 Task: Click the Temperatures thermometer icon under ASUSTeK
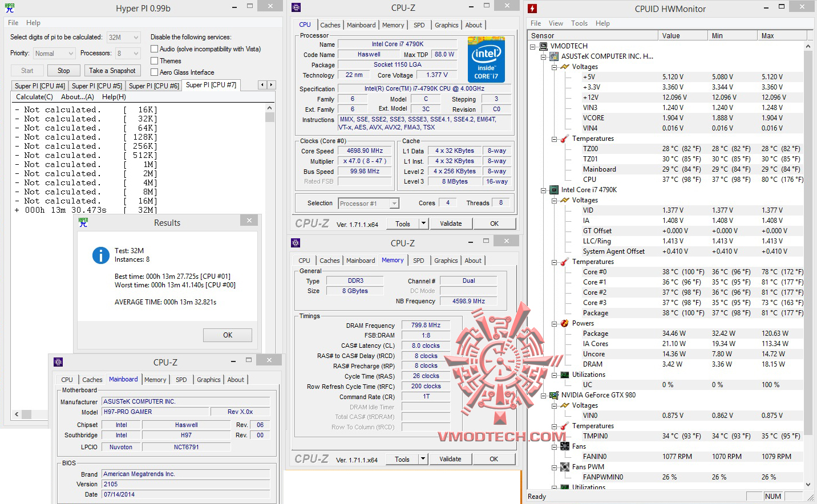click(x=565, y=139)
